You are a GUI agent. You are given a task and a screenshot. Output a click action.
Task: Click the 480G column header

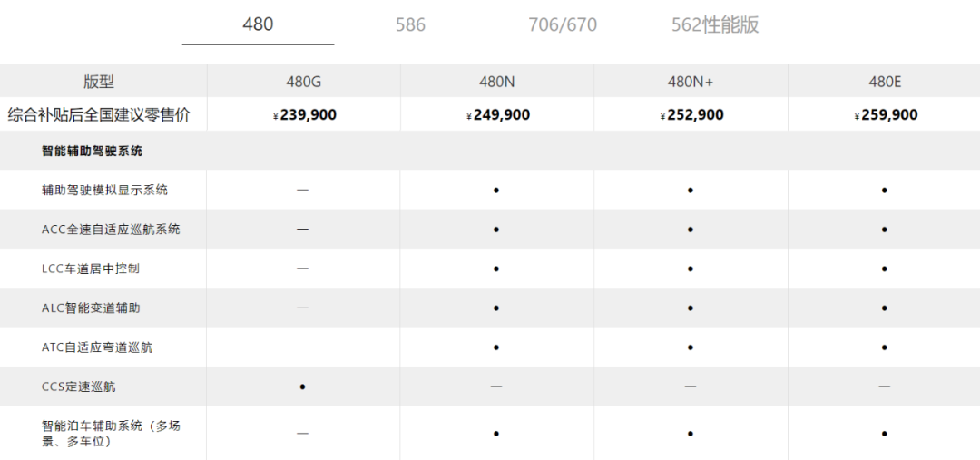302,82
